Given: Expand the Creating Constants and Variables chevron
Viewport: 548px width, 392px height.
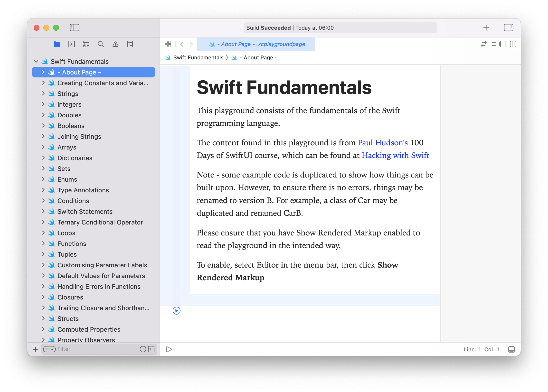Looking at the screenshot, I should pyautogui.click(x=43, y=83).
